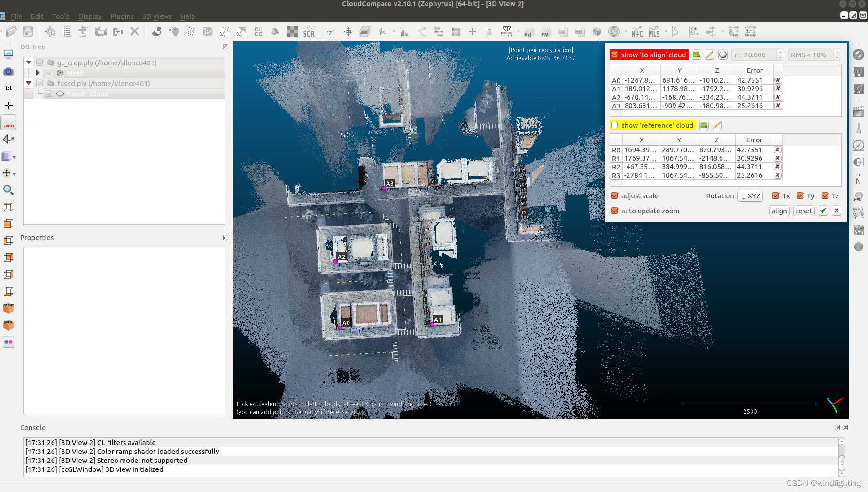
Task: Open the Tools menu
Action: tap(61, 16)
